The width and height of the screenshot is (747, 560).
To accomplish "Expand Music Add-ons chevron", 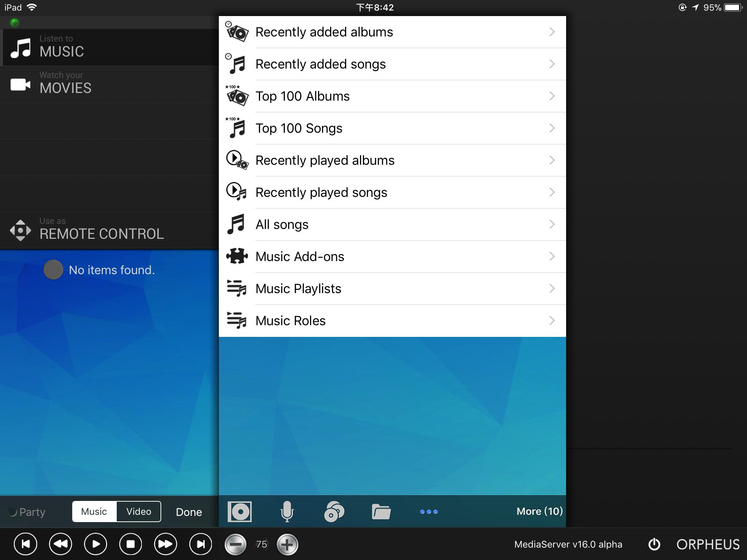I will click(552, 257).
